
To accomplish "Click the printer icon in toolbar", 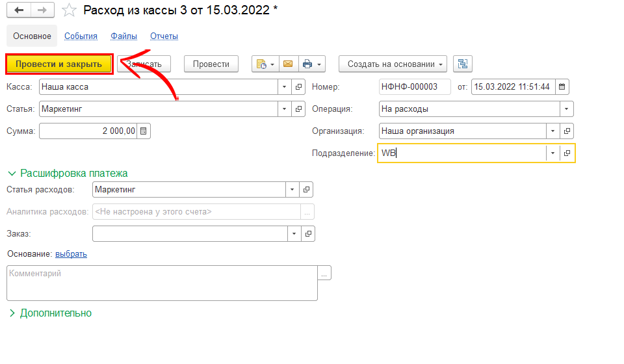I will 307,64.
